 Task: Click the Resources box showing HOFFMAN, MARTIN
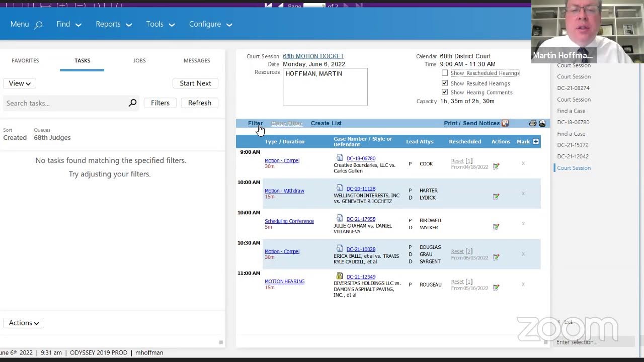(325, 86)
